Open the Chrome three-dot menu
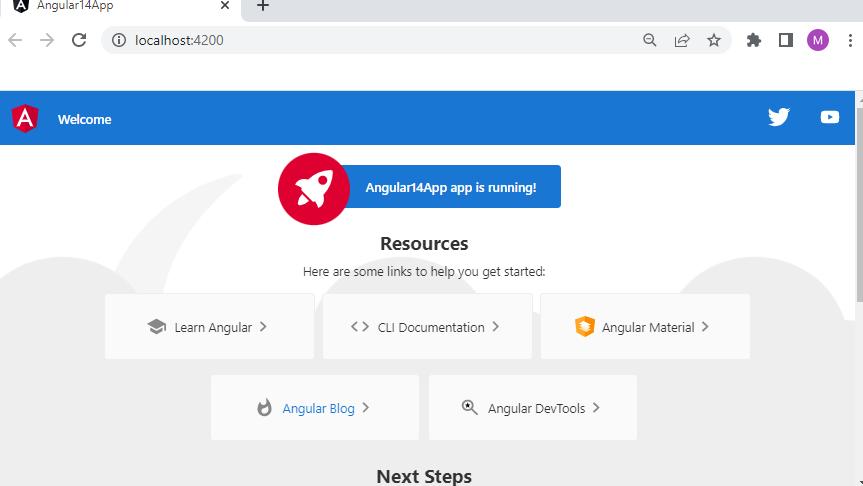Screen dimensions: 863x486 850,40
